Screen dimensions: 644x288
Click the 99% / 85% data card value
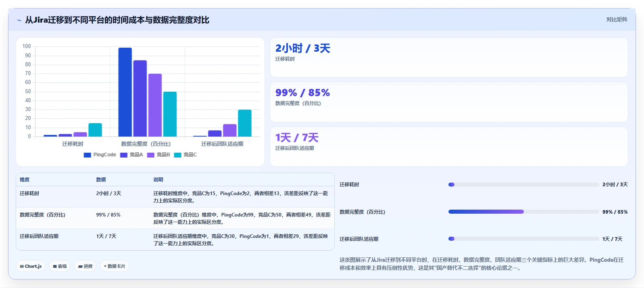click(302, 93)
